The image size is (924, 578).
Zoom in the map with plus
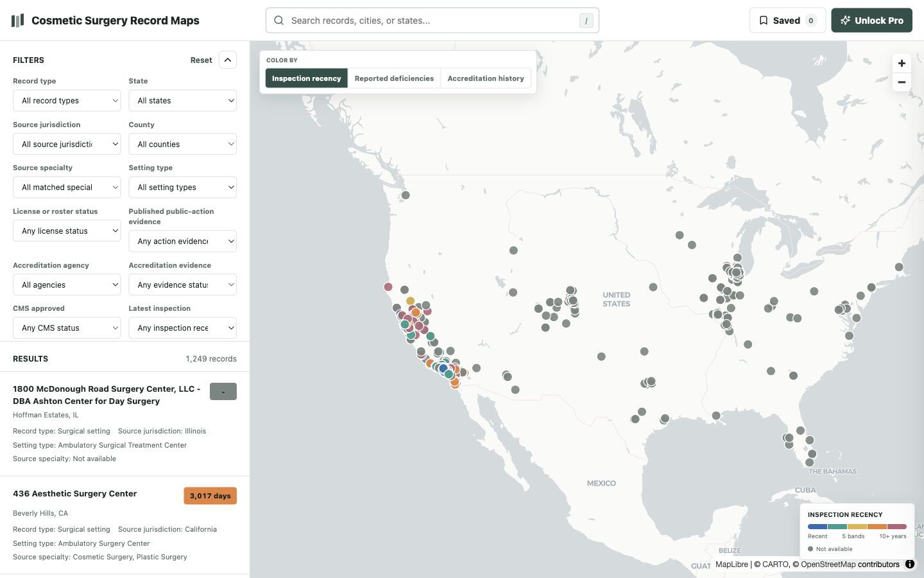(x=902, y=64)
